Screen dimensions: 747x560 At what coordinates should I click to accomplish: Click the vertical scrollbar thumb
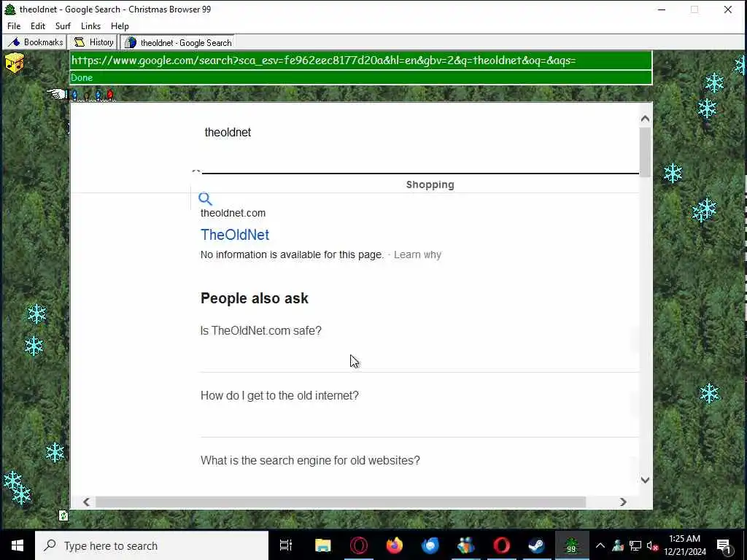pyautogui.click(x=645, y=152)
